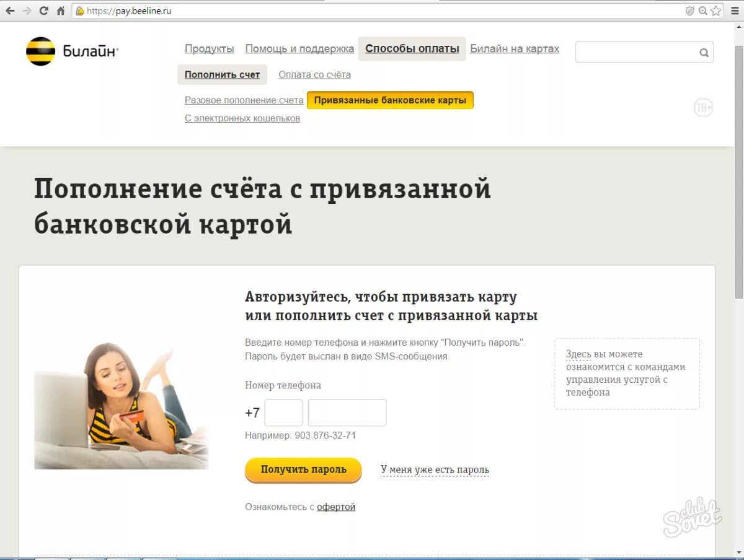This screenshot has height=560, width=744.
Task: Open the Помощь и поддержка menu
Action: (299, 49)
